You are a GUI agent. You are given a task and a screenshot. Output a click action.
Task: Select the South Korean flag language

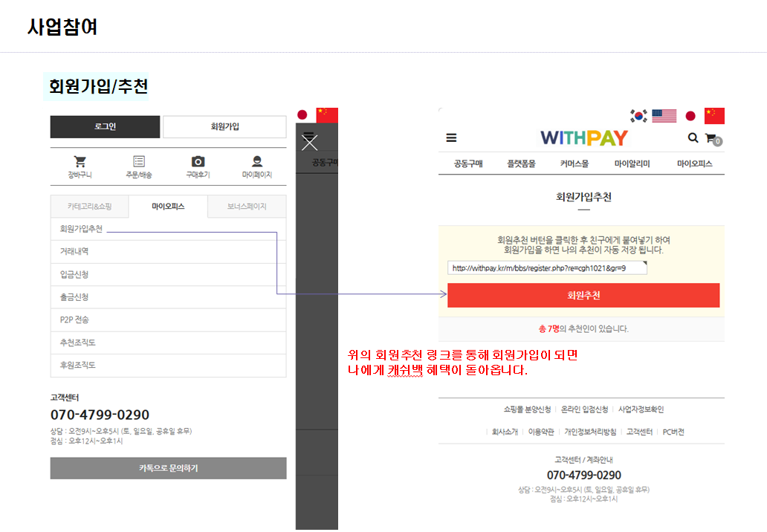(638, 116)
